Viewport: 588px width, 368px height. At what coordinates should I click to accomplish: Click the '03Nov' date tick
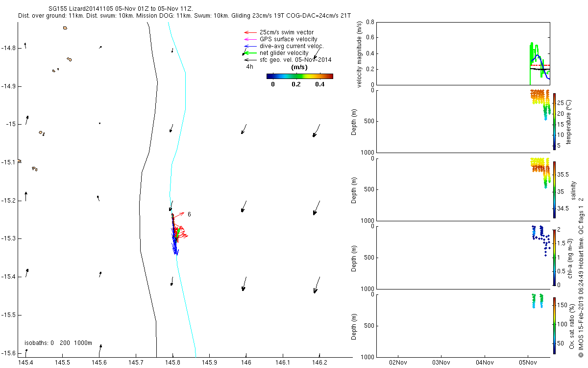click(x=441, y=363)
